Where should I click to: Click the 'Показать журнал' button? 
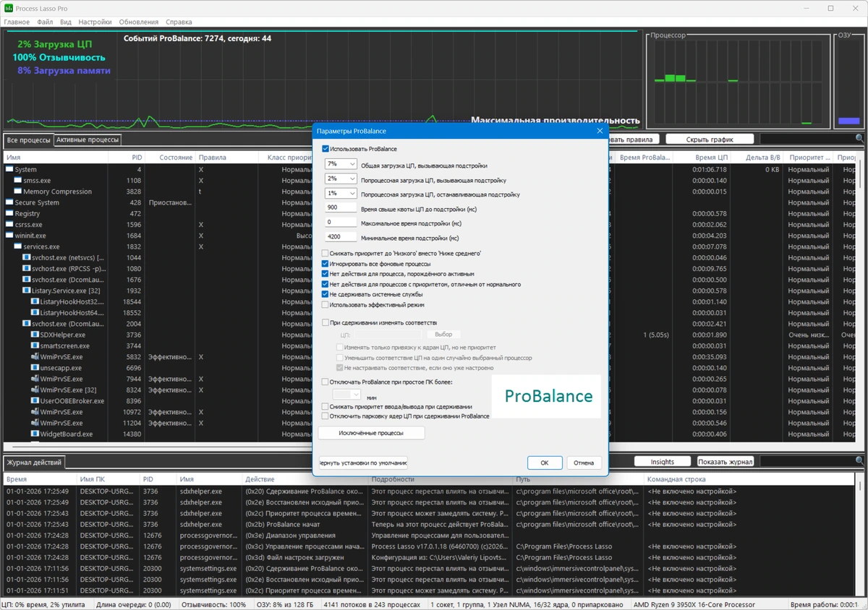(726, 461)
